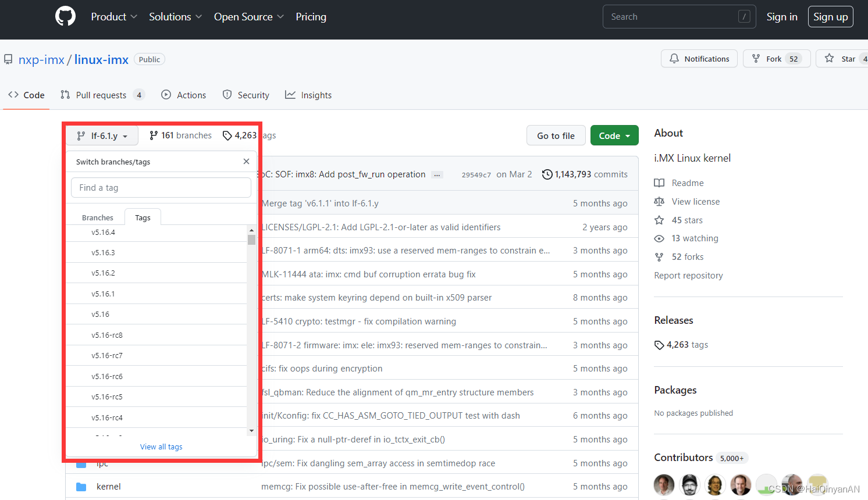Click tag list scrollbar up arrow
The width and height of the screenshot is (868, 500).
click(x=251, y=230)
